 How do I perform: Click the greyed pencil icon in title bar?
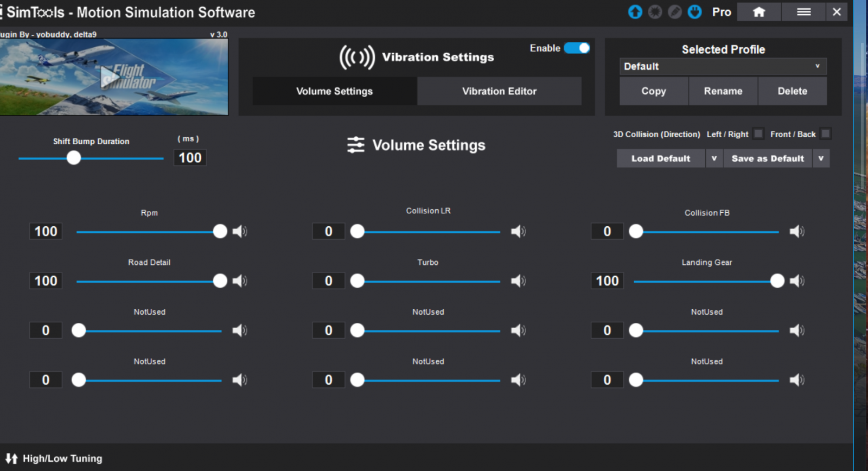click(675, 12)
